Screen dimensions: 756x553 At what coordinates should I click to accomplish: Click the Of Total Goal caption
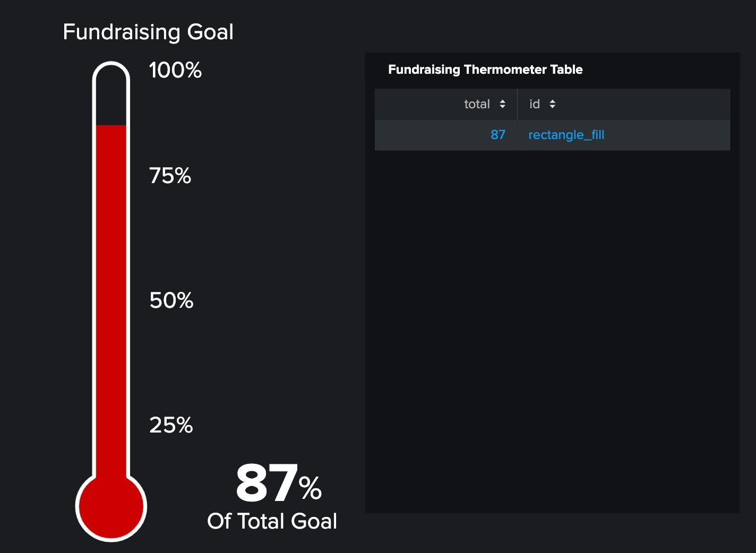tap(272, 521)
